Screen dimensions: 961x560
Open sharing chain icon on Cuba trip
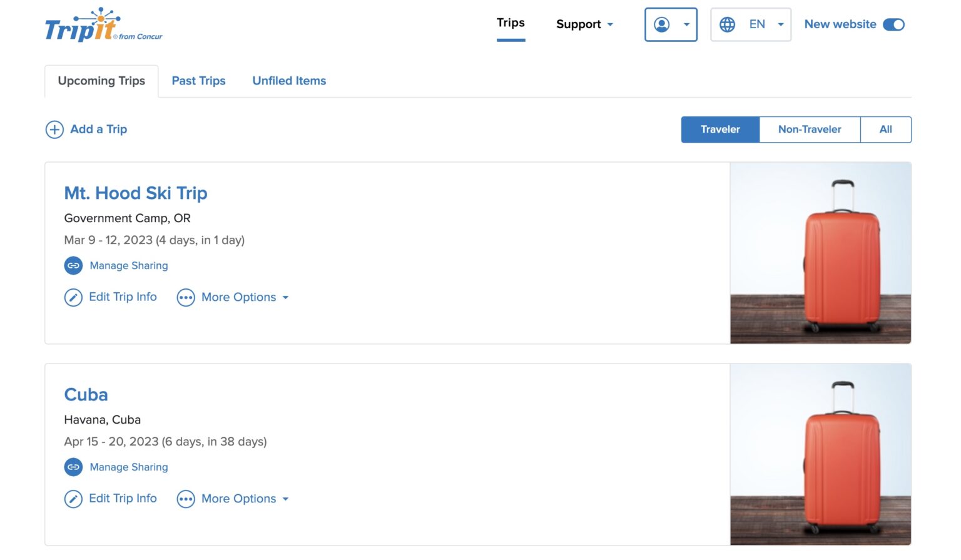(x=73, y=467)
